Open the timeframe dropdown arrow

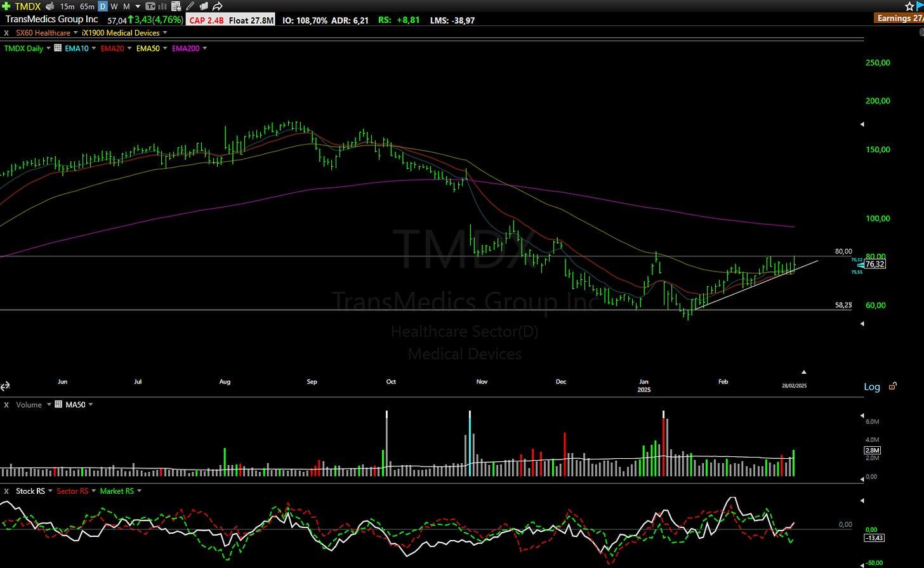click(138, 6)
